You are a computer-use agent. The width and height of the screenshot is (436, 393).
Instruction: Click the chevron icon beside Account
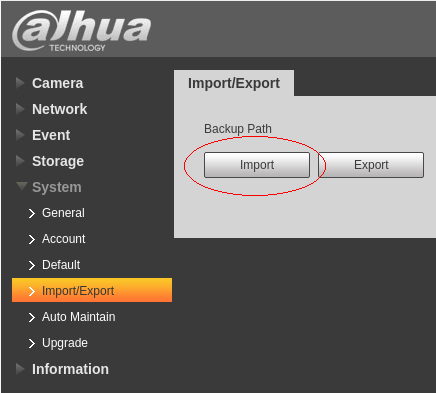click(32, 239)
